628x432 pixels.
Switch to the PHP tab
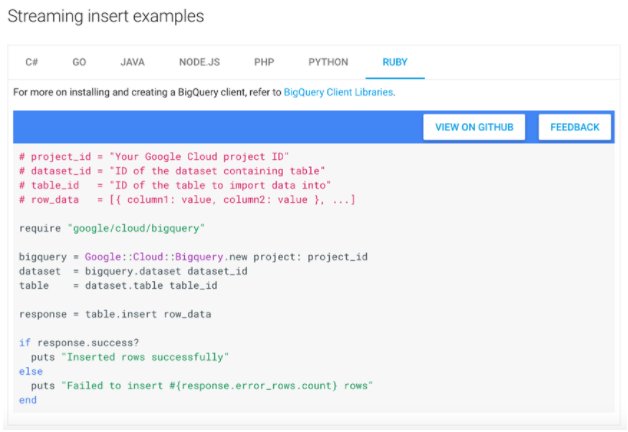pyautogui.click(x=264, y=62)
